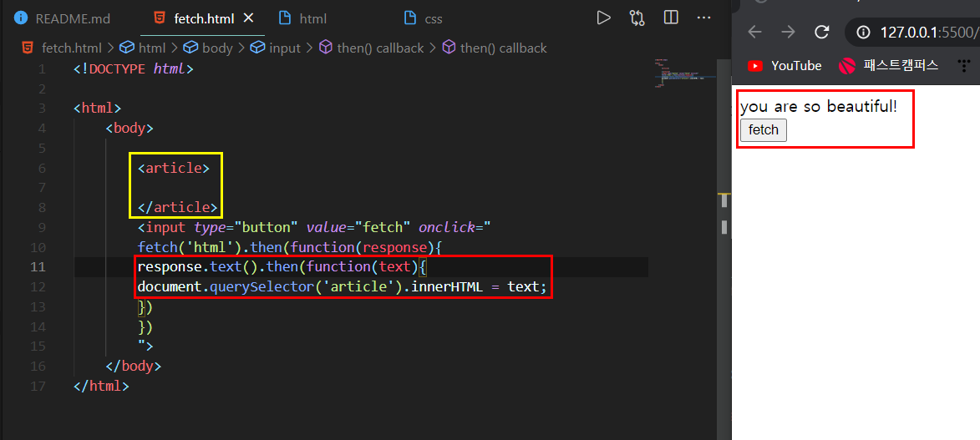
Task: Click the <!DOCTYPE html> line
Action: pos(133,68)
